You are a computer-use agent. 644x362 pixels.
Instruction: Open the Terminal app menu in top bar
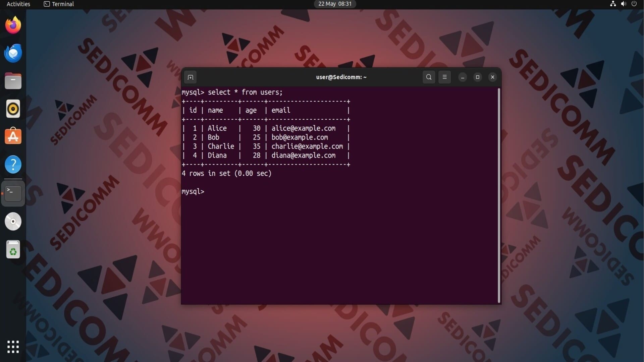pyautogui.click(x=59, y=4)
